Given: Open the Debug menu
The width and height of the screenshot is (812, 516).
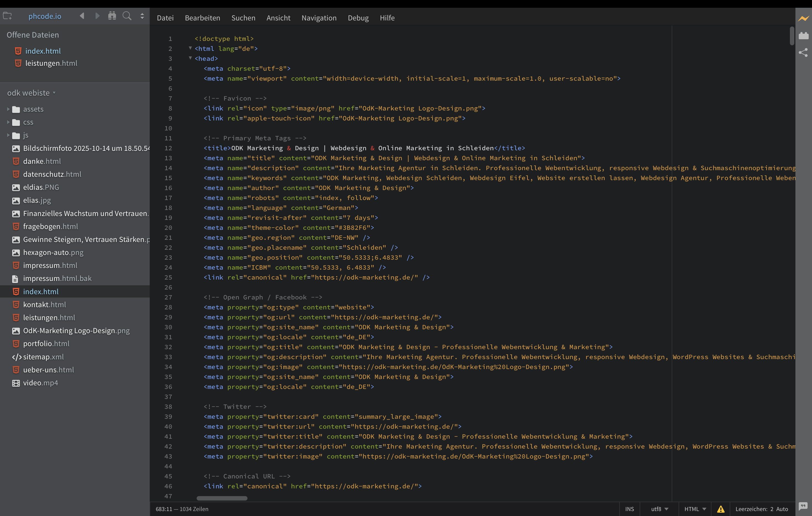Looking at the screenshot, I should coord(358,18).
